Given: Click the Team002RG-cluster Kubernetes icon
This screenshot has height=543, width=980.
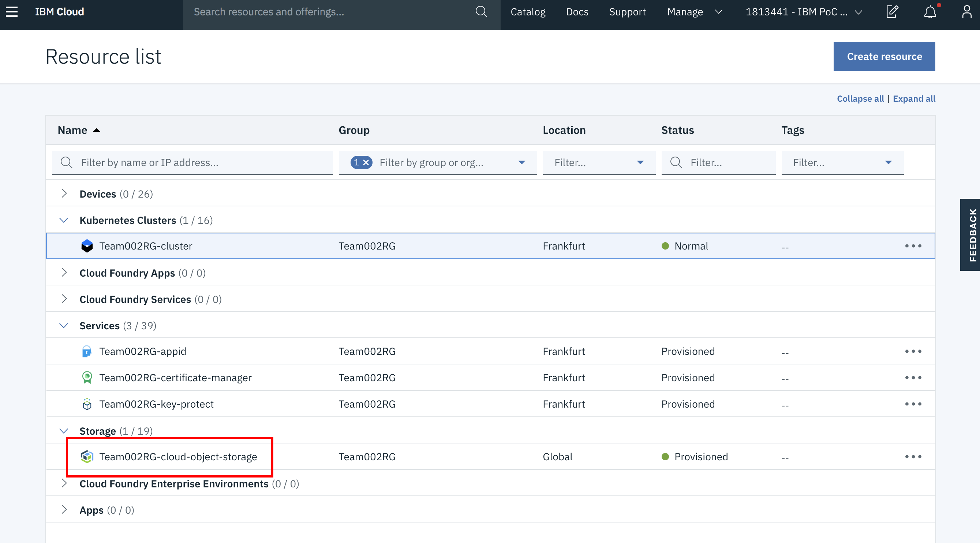Looking at the screenshot, I should [x=87, y=246].
